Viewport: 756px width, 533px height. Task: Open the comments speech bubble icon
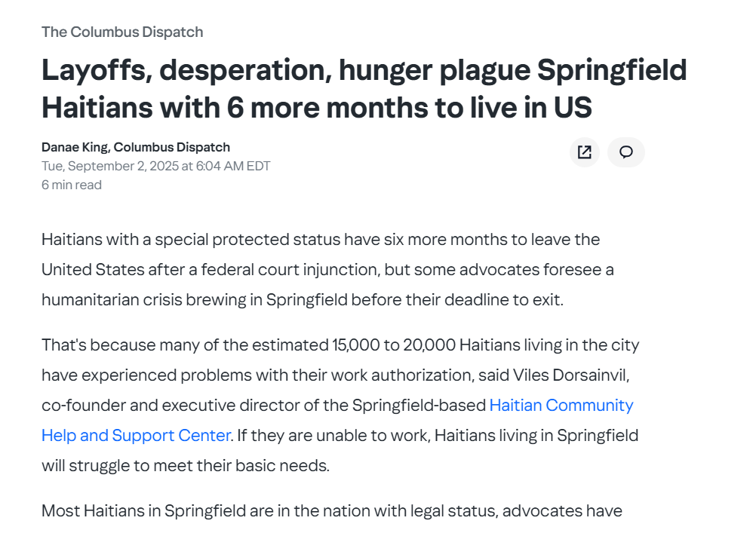click(625, 152)
